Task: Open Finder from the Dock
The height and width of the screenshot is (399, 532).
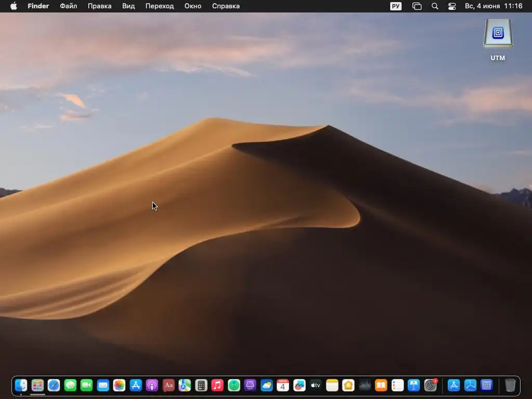Action: (21, 385)
